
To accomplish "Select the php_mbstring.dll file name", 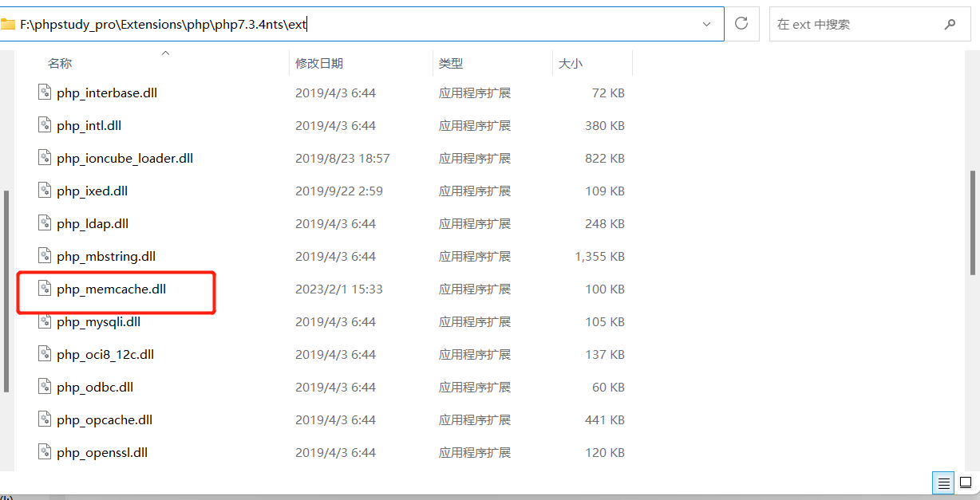I will point(106,256).
